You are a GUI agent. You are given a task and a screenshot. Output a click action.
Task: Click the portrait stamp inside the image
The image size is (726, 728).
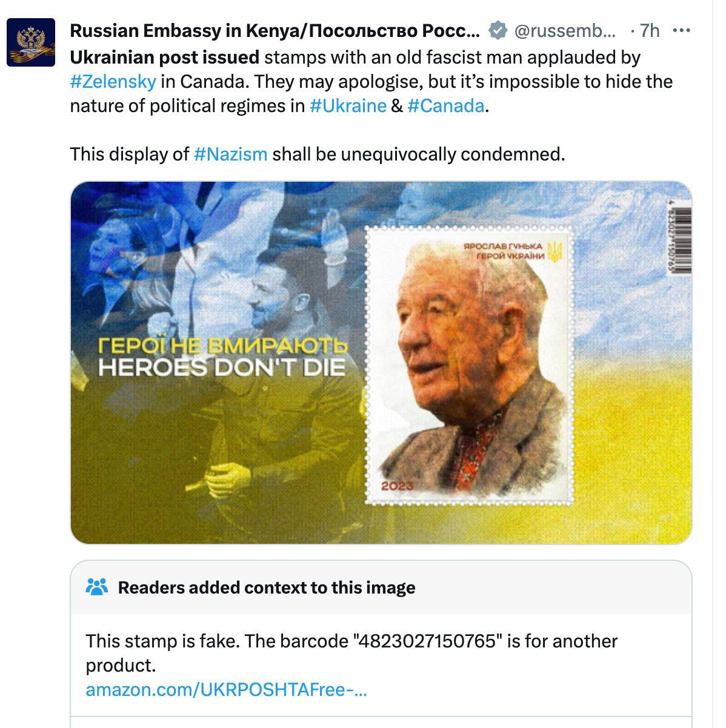pos(470,365)
